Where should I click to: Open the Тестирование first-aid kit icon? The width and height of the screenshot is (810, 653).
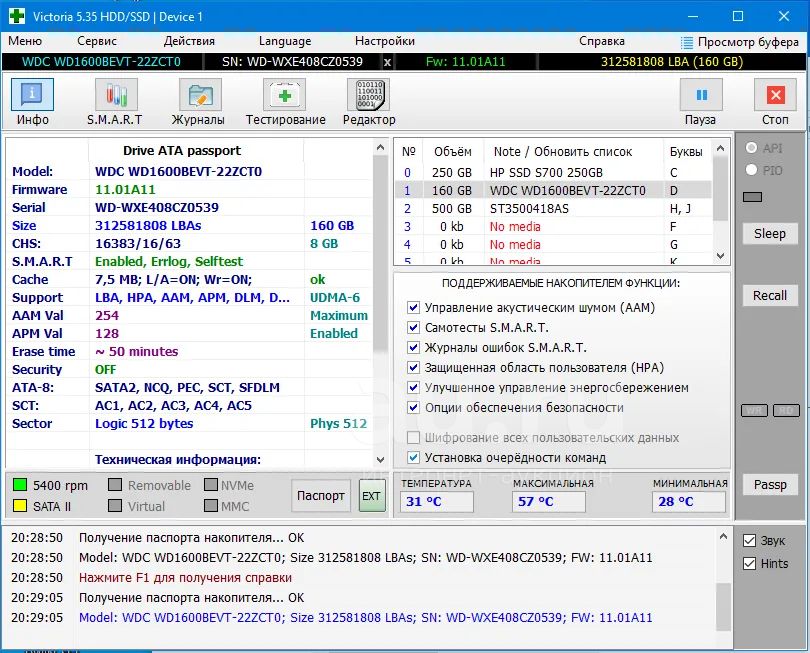pyautogui.click(x=284, y=95)
